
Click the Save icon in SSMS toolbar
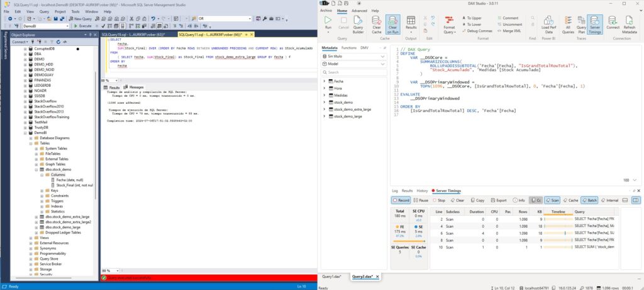pos(55,19)
